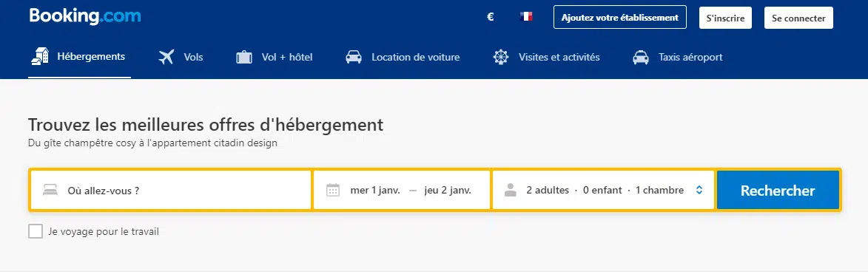Focus the Où allez-vous destination field
Viewport: 868px width, 277px height.
click(x=170, y=190)
